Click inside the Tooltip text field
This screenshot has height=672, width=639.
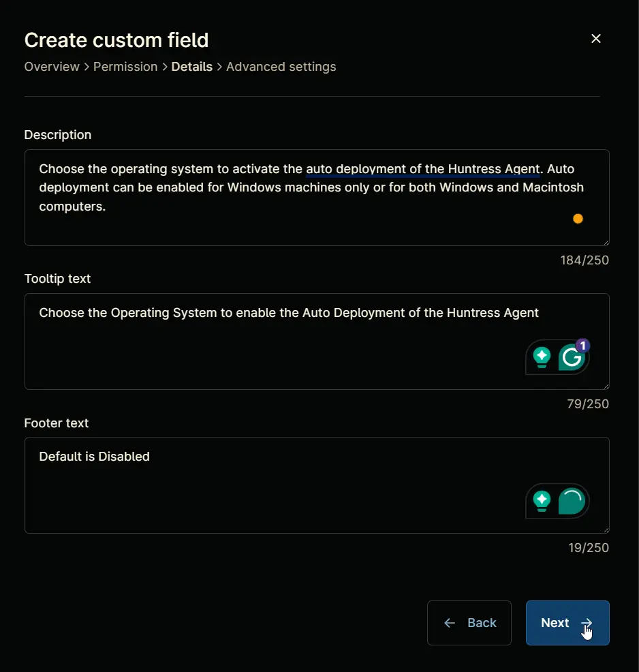click(x=317, y=341)
